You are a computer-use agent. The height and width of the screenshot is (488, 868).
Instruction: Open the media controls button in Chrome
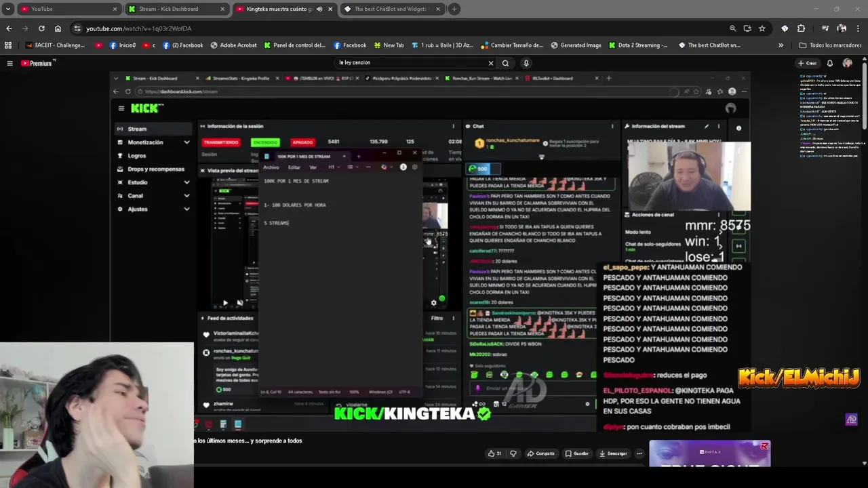tap(825, 28)
